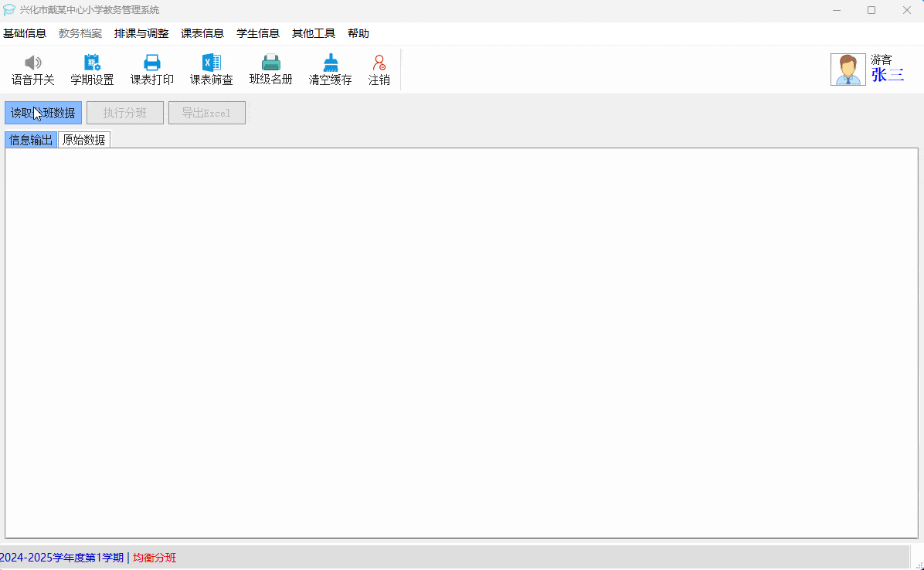Open the 帮助 menu
924x570 pixels.
[x=358, y=33]
